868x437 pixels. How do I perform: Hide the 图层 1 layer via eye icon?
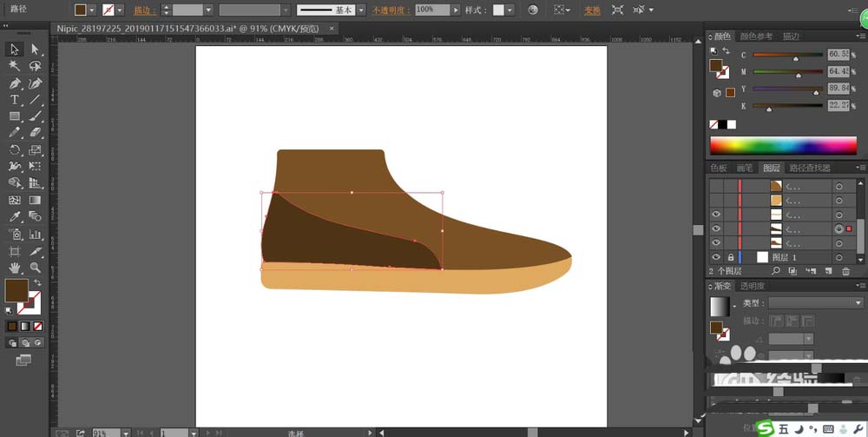(x=716, y=258)
